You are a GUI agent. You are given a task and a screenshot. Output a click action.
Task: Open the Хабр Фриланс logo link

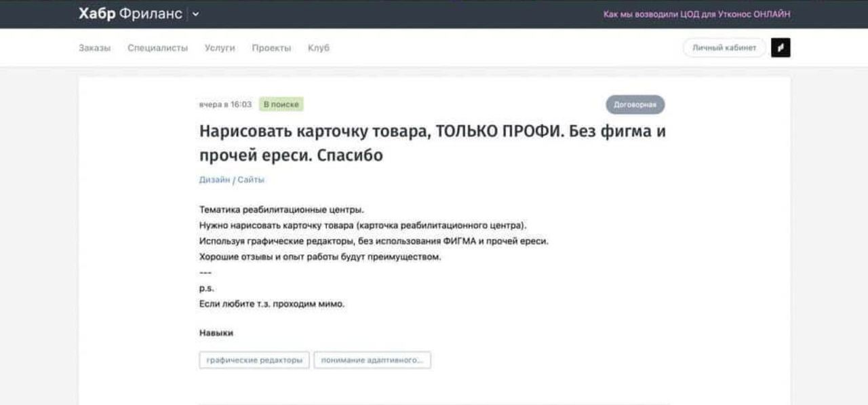[x=130, y=14]
